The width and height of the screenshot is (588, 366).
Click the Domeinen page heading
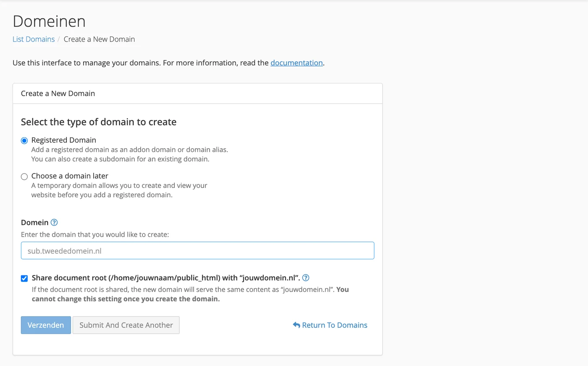point(49,21)
